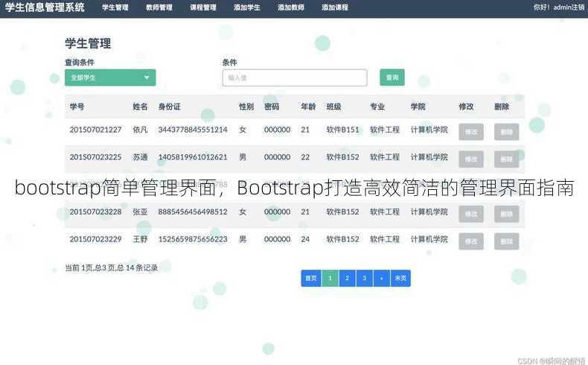This screenshot has width=588, height=365.
Task: Click the 性别 column header
Action: [246, 107]
